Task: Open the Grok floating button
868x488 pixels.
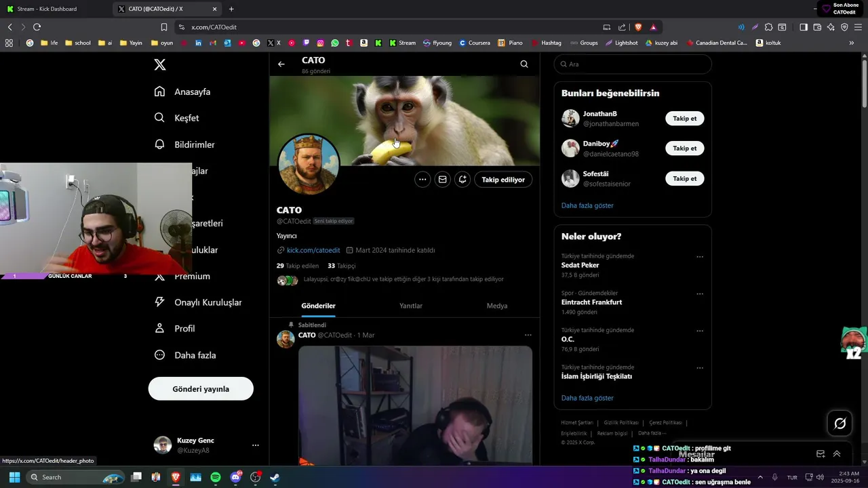Action: point(840,424)
